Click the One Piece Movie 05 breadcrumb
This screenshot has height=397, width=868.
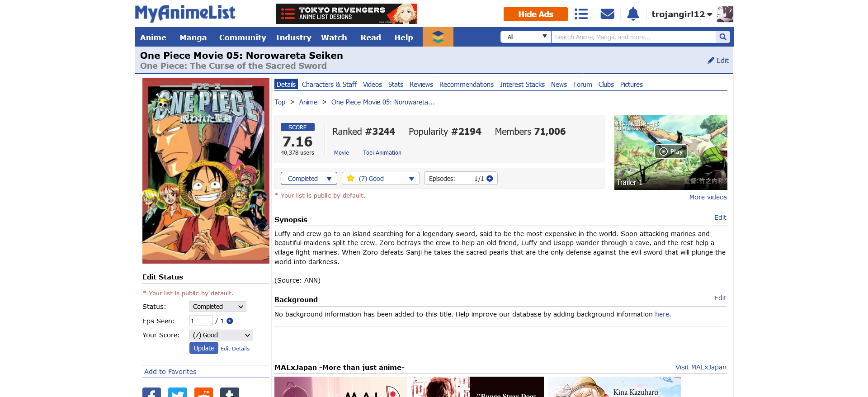click(x=383, y=102)
